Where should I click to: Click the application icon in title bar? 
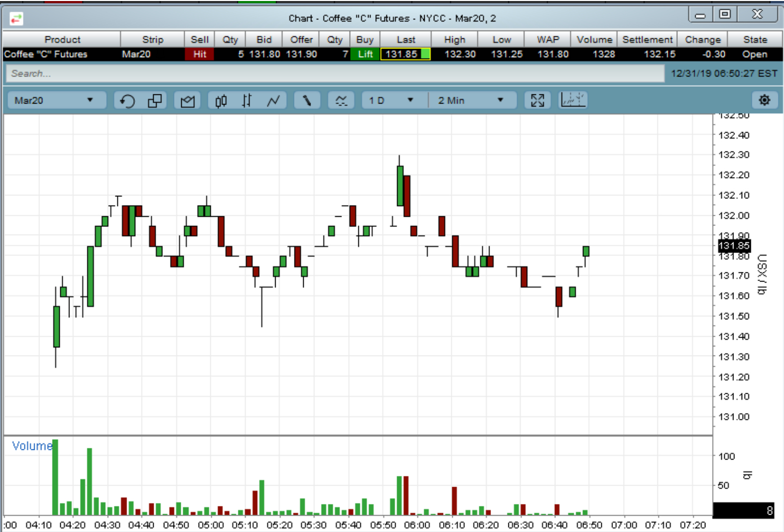[x=16, y=19]
